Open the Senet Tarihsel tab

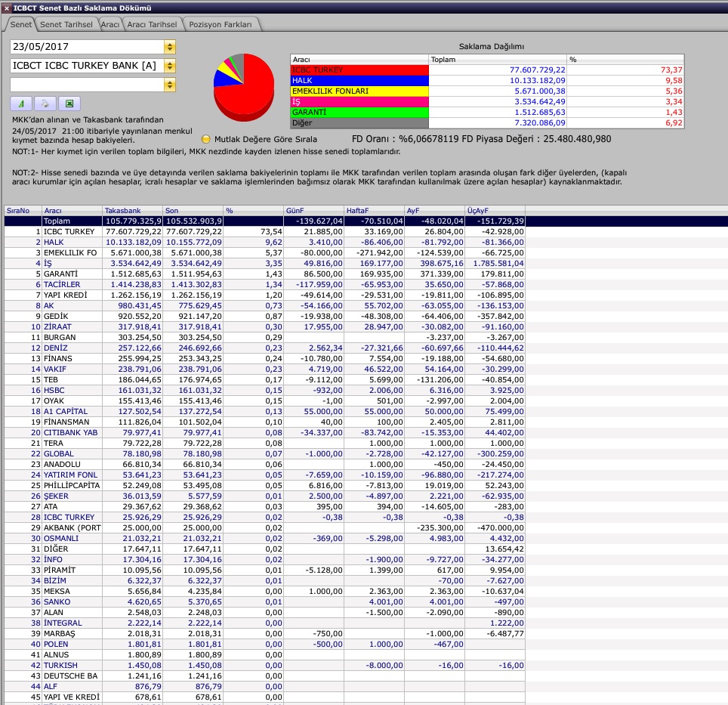coord(66,25)
